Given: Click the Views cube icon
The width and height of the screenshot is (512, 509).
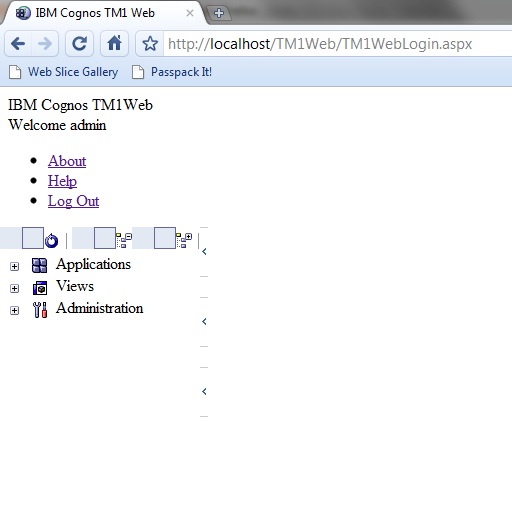Looking at the screenshot, I should pos(40,288).
